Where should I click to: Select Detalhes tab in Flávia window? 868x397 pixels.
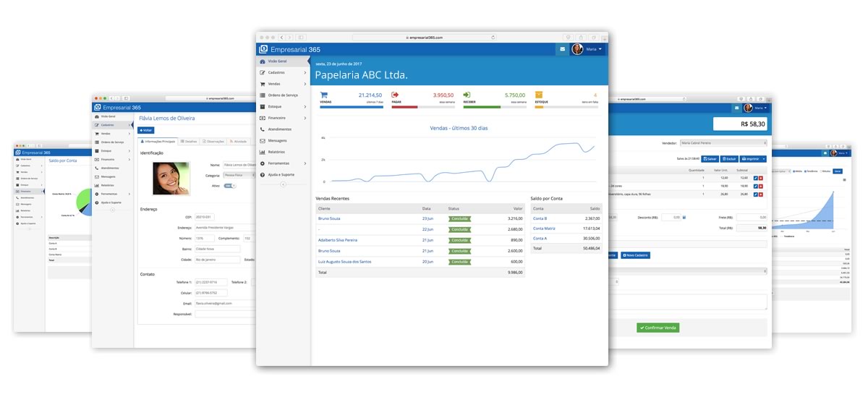tap(189, 141)
